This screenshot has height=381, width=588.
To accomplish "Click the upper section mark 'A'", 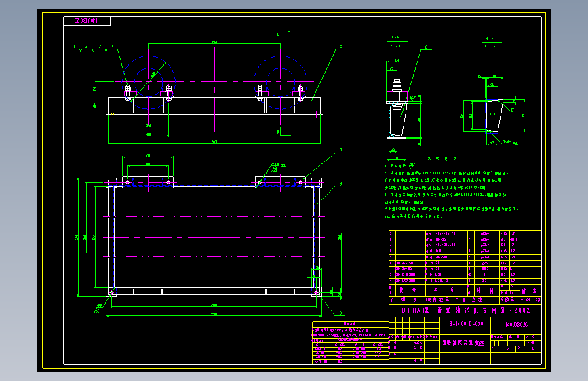I will (x=278, y=35).
